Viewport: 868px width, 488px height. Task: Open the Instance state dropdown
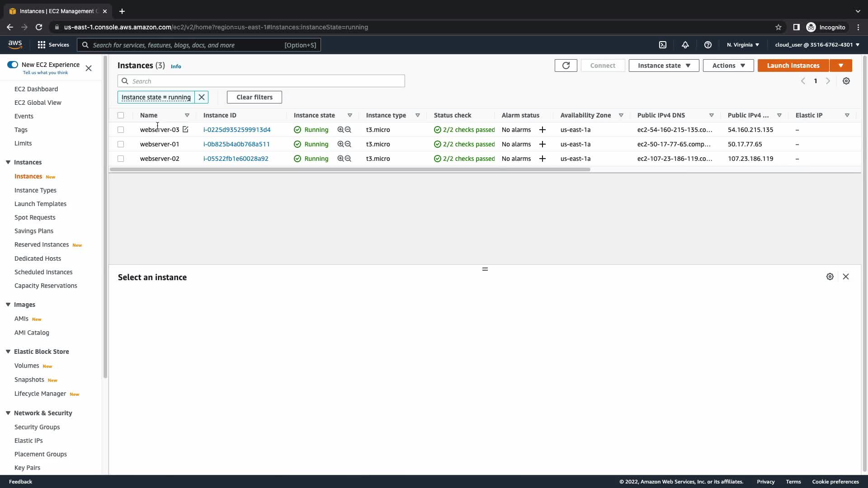tap(664, 66)
